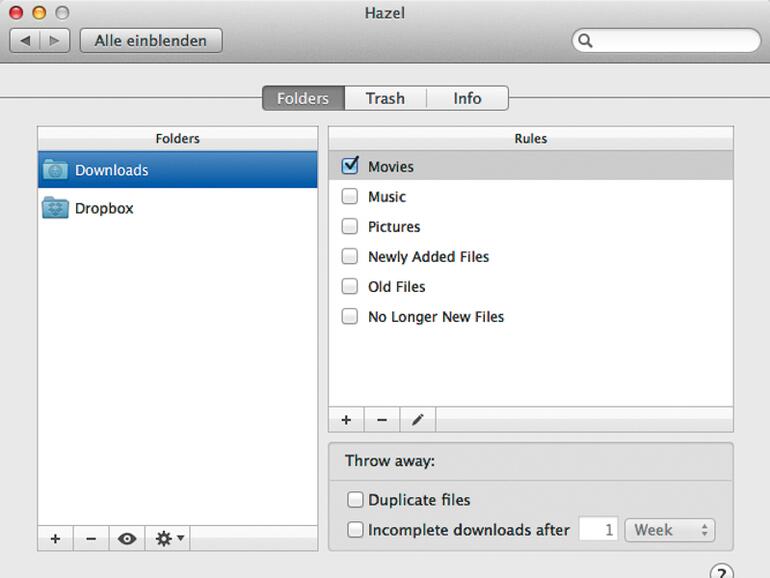Switch to the Trash tab

tap(385, 98)
